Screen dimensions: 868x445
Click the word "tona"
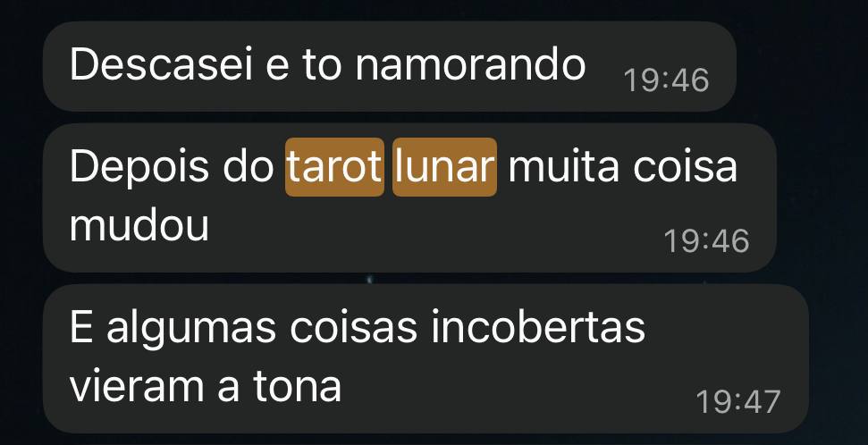pos(298,386)
